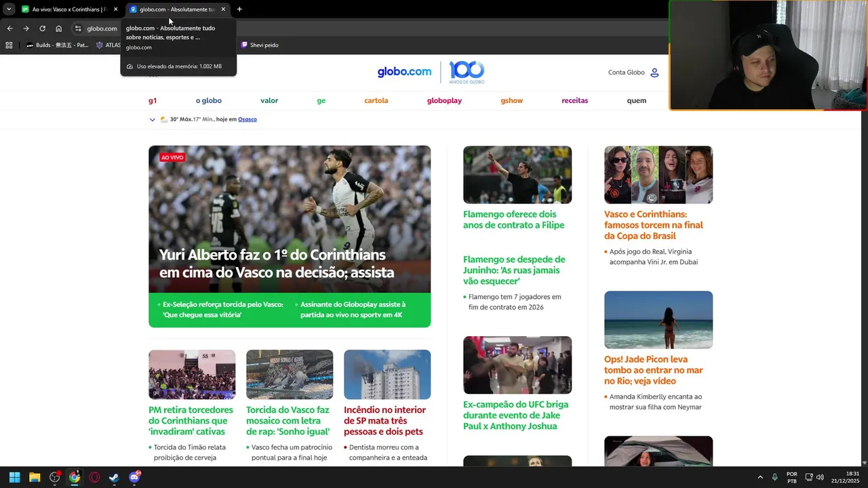Image resolution: width=868 pixels, height=488 pixels.
Task: Click the globo.com logo
Action: coord(404,72)
